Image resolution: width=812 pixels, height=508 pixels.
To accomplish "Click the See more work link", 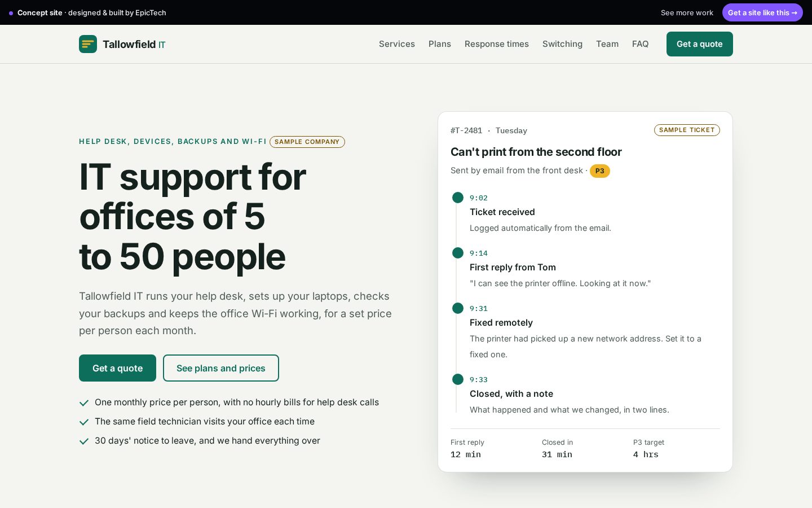I will coord(687,12).
